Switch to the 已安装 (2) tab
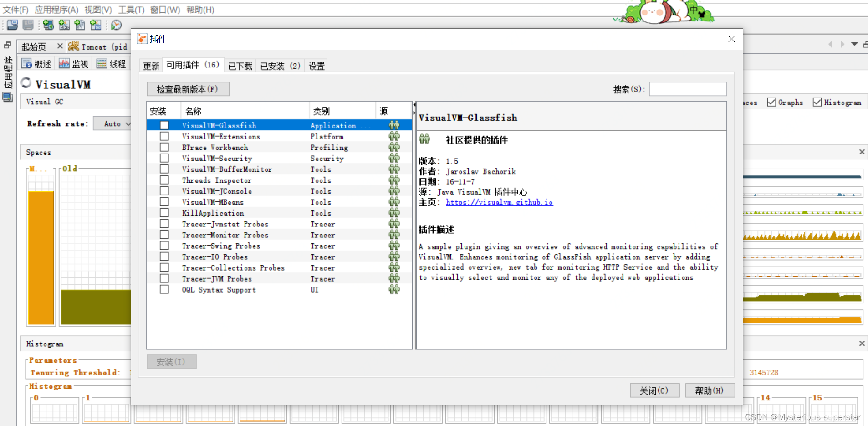The image size is (868, 426). [x=280, y=66]
